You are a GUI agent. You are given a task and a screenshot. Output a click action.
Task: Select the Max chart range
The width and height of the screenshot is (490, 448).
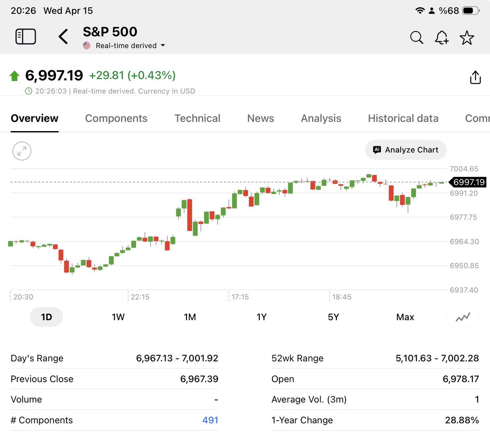(405, 317)
